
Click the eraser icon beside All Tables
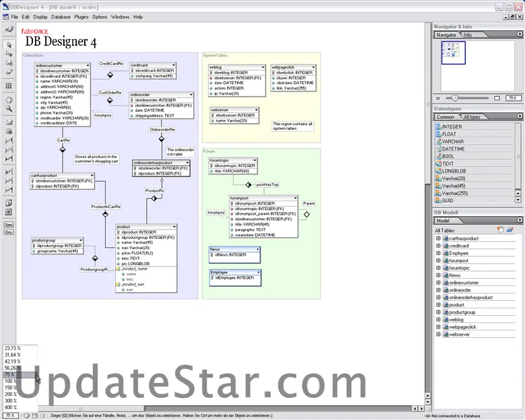click(x=510, y=230)
